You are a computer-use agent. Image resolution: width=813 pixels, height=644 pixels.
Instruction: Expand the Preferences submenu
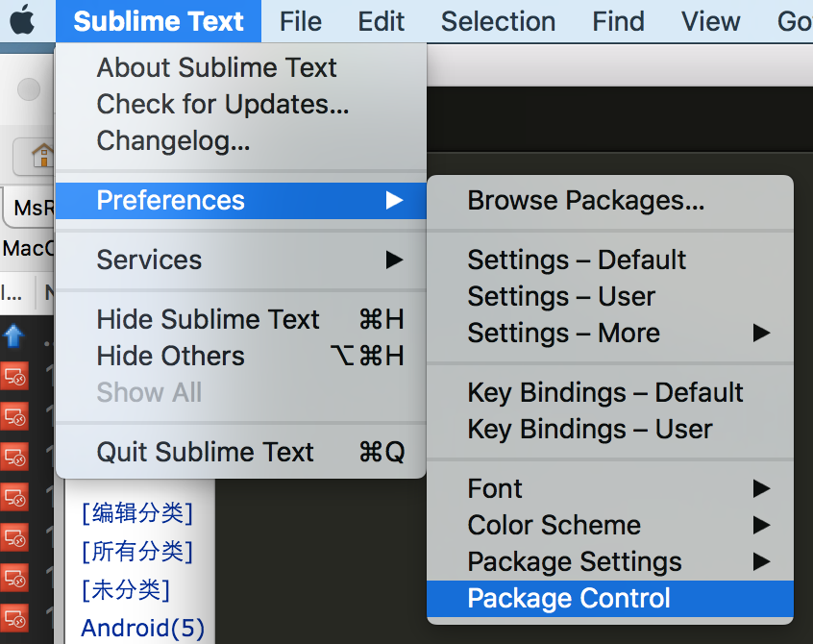pos(240,201)
